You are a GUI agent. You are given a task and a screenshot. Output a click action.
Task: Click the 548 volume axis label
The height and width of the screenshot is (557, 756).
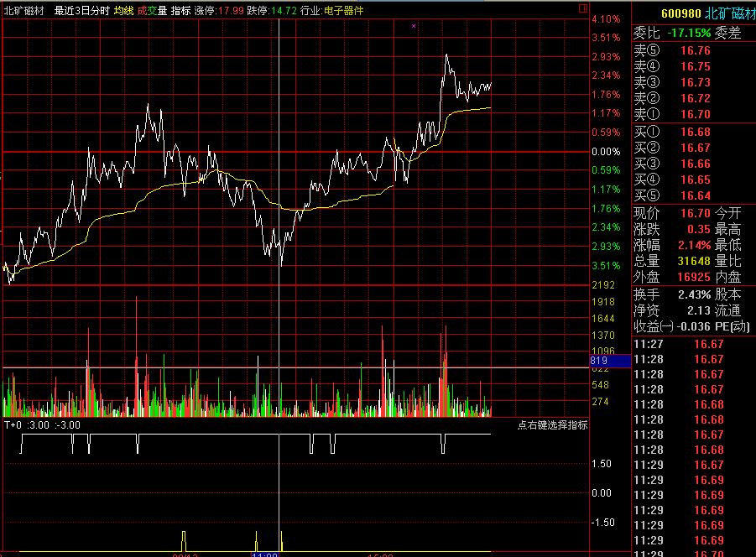[600, 385]
